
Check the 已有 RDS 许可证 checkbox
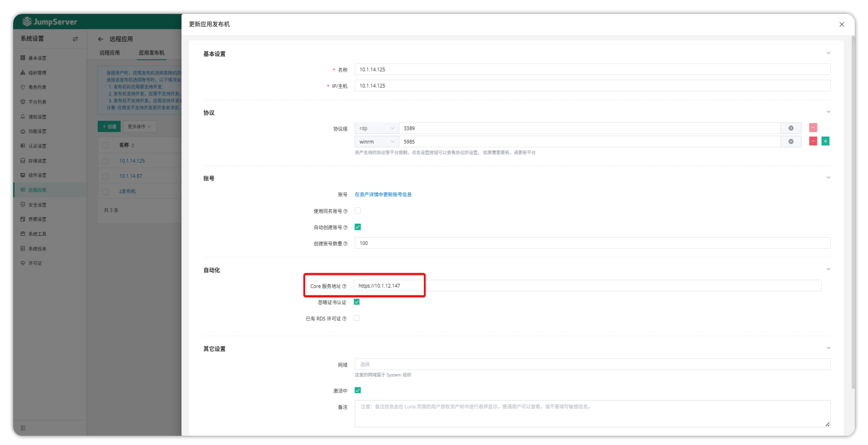point(357,318)
